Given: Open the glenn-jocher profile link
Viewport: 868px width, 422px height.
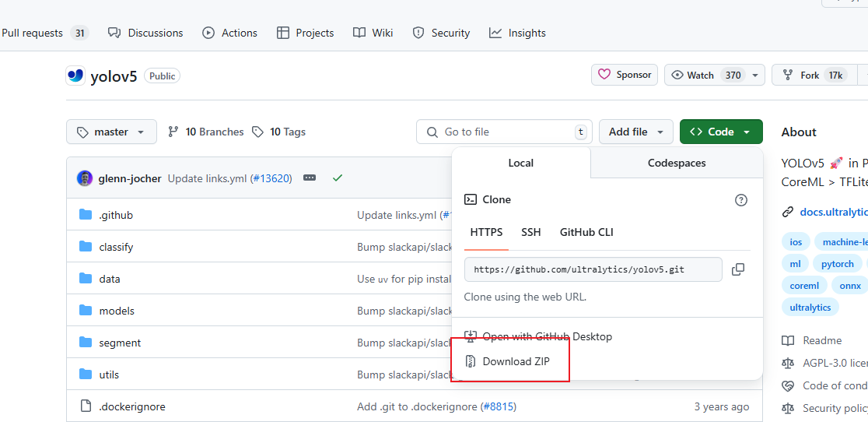Looking at the screenshot, I should 130,178.
